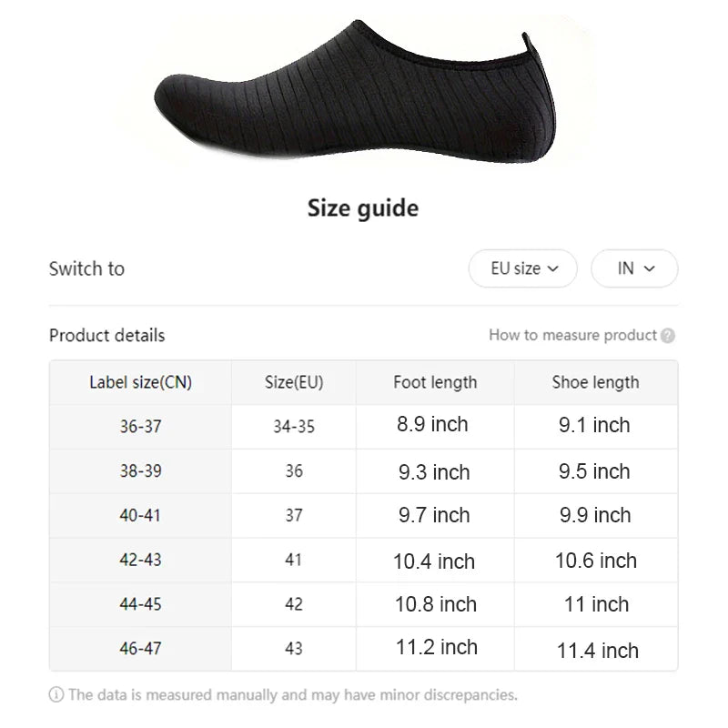Click the Size(EU) column header
Image resolution: width=728 pixels, height=728 pixels.
(x=294, y=382)
